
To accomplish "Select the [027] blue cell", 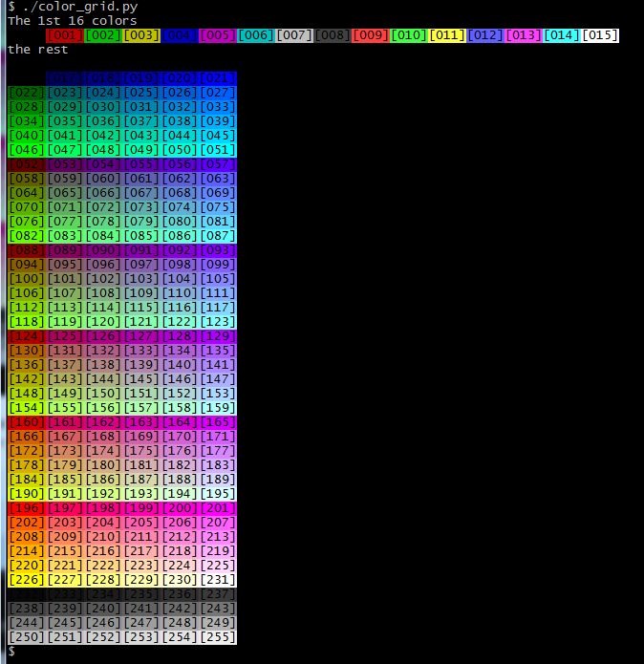I will click(x=218, y=93).
